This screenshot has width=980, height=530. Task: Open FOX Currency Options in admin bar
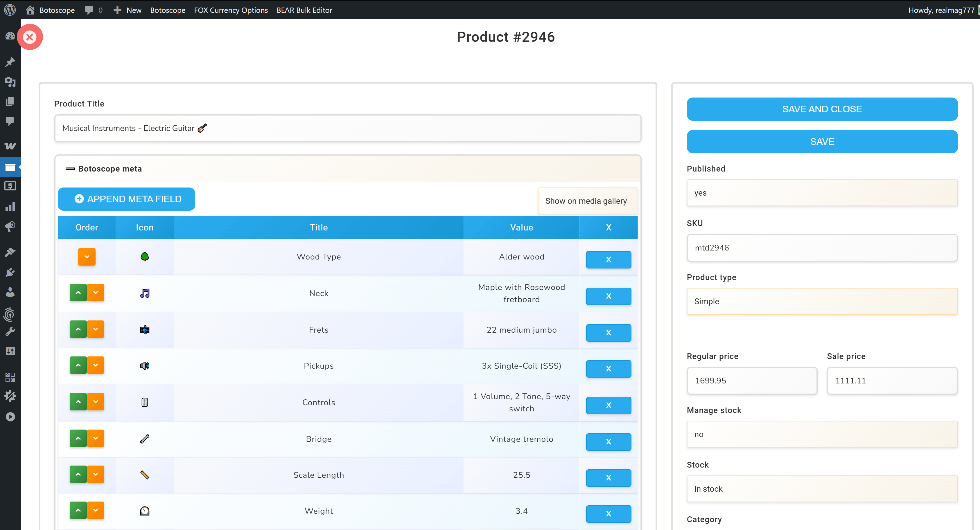click(231, 10)
